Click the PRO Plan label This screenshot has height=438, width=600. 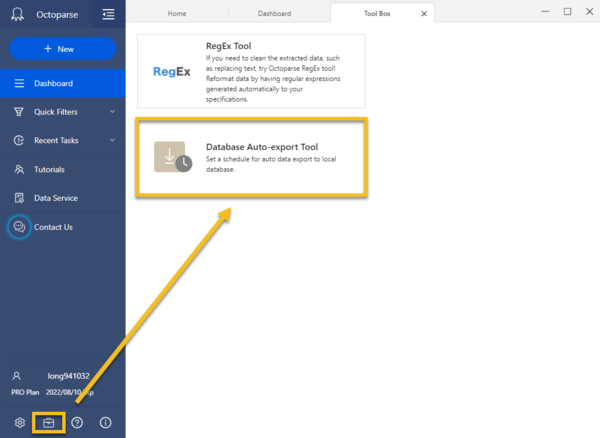pos(25,392)
